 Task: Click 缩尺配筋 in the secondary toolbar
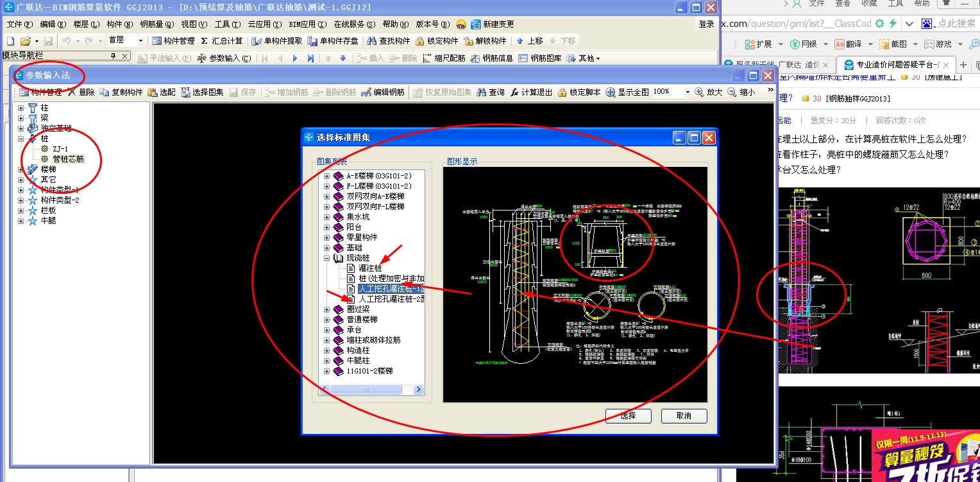coord(444,58)
